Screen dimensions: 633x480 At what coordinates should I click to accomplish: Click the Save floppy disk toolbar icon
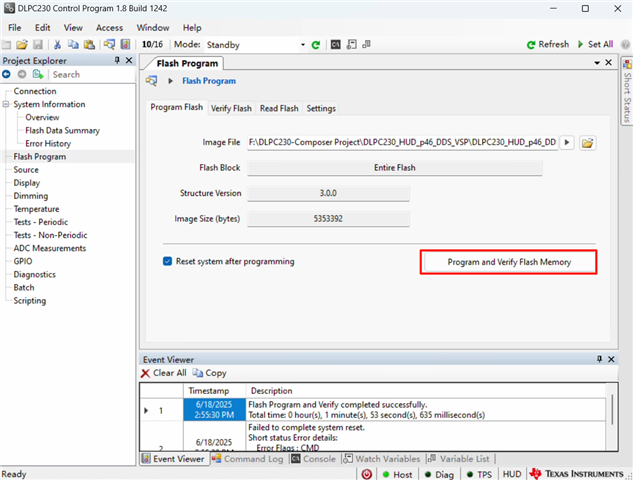[38, 44]
